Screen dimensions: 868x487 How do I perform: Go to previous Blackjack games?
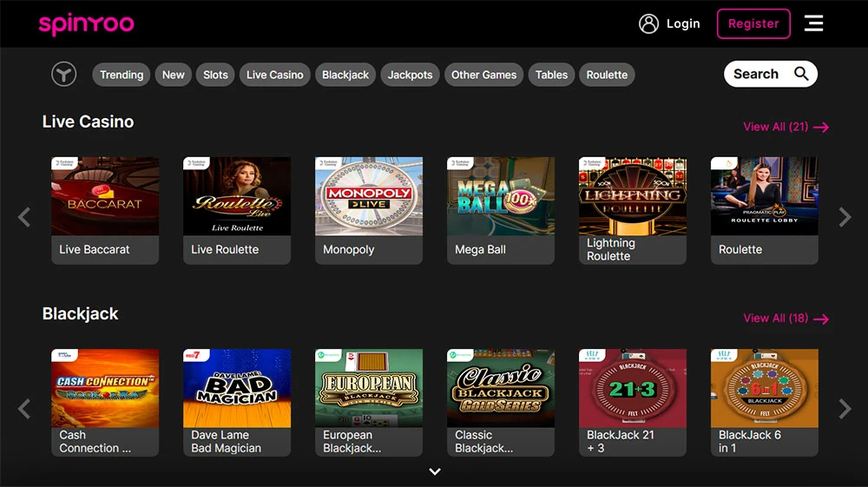coord(23,409)
